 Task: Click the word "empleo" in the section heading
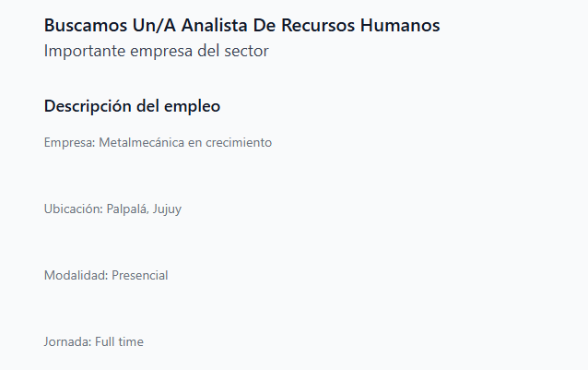[192, 106]
